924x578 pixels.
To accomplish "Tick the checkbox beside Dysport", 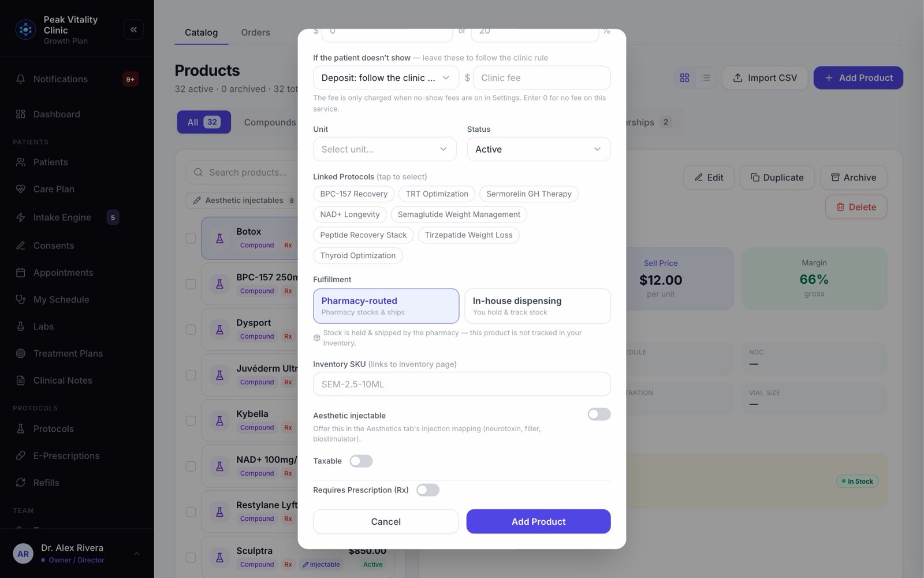I will point(191,329).
